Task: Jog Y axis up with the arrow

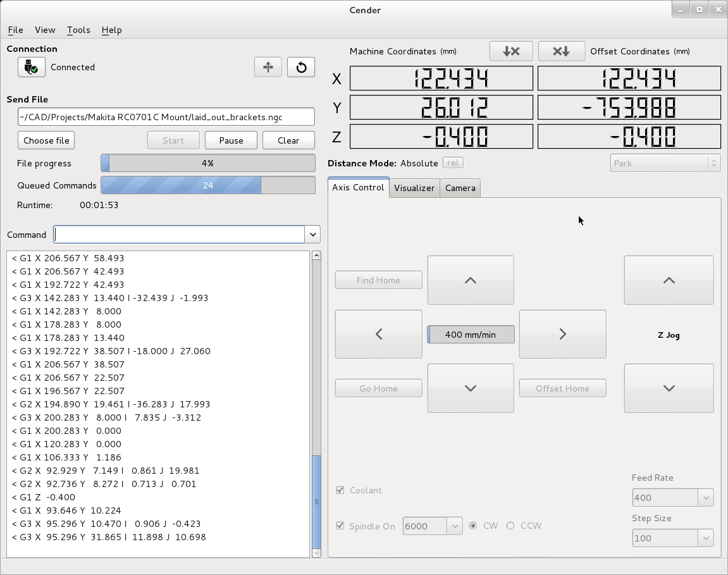Action: [470, 280]
